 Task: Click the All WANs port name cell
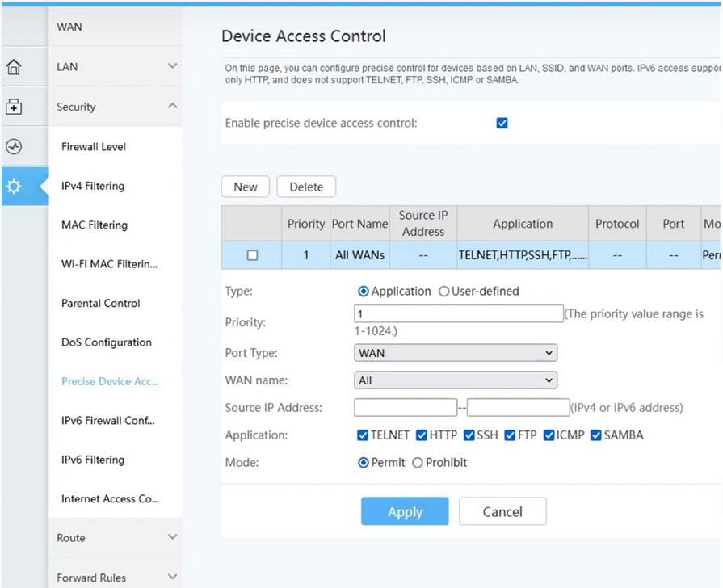coord(360,255)
